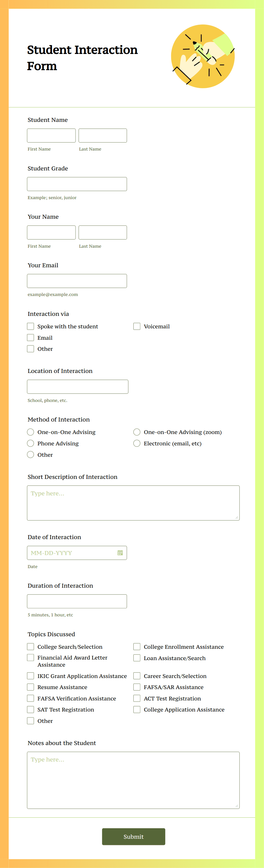Screen dimensions: 264x868
Task: Click the Submit button
Action: point(133,837)
